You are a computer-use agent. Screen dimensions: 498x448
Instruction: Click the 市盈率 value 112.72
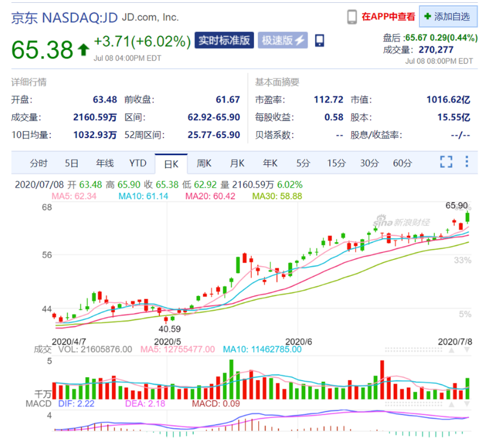329,100
